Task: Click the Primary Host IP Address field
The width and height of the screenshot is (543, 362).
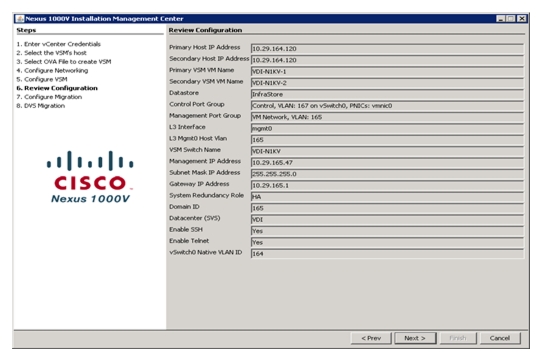Action: tap(388, 49)
